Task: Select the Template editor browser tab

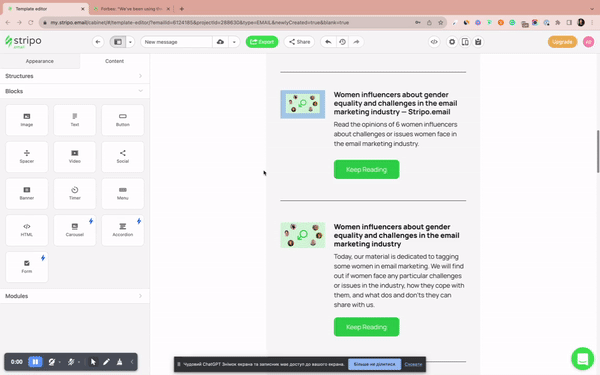Action: [45, 9]
